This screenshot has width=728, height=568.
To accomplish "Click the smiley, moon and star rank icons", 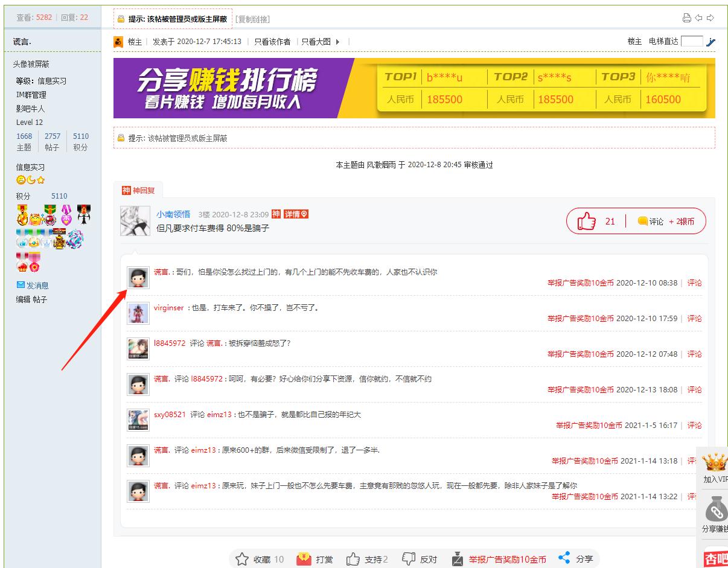I will click(30, 180).
